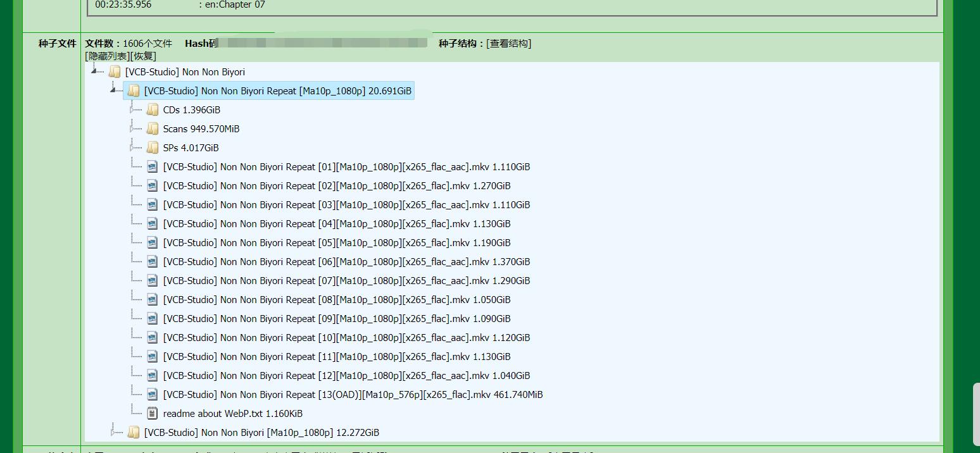
Task: Click video file icon for Repeat [12]
Action: point(152,375)
